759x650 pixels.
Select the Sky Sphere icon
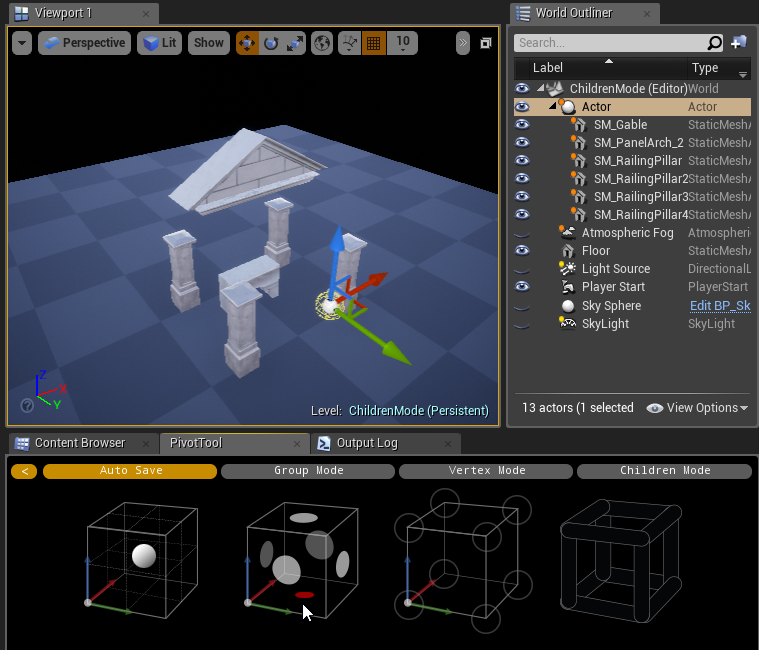[x=568, y=306]
